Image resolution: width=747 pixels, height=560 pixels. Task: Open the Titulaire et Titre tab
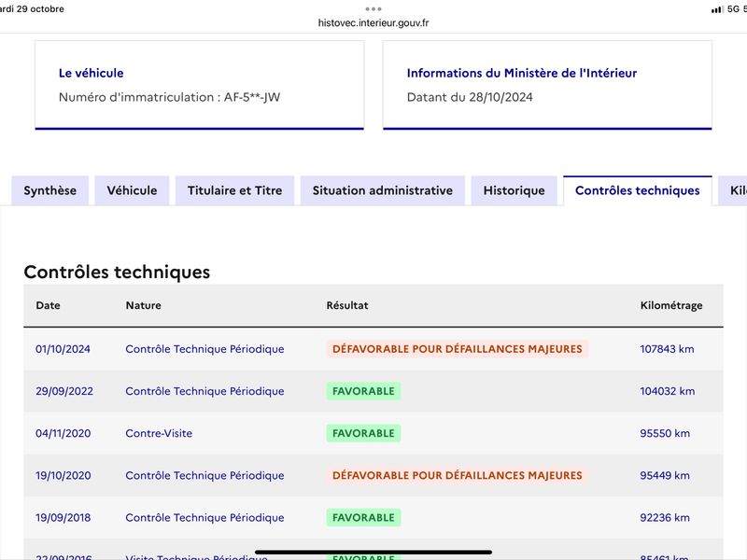[x=235, y=190]
